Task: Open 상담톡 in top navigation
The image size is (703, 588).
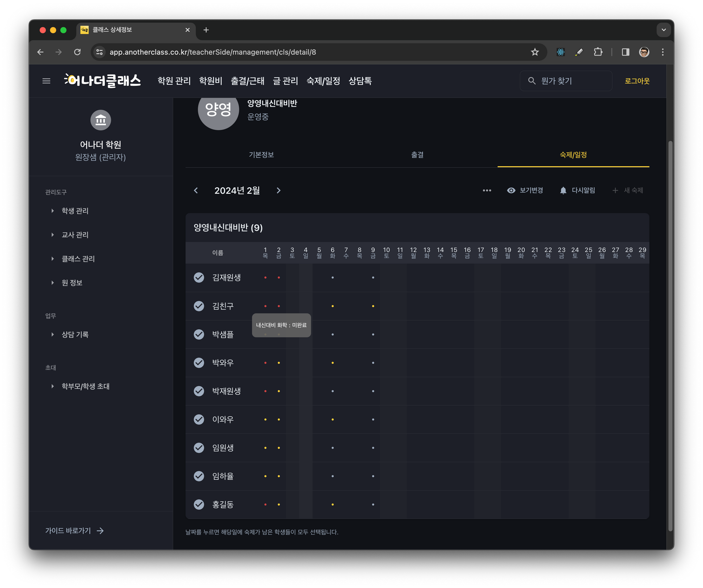Action: click(x=360, y=81)
